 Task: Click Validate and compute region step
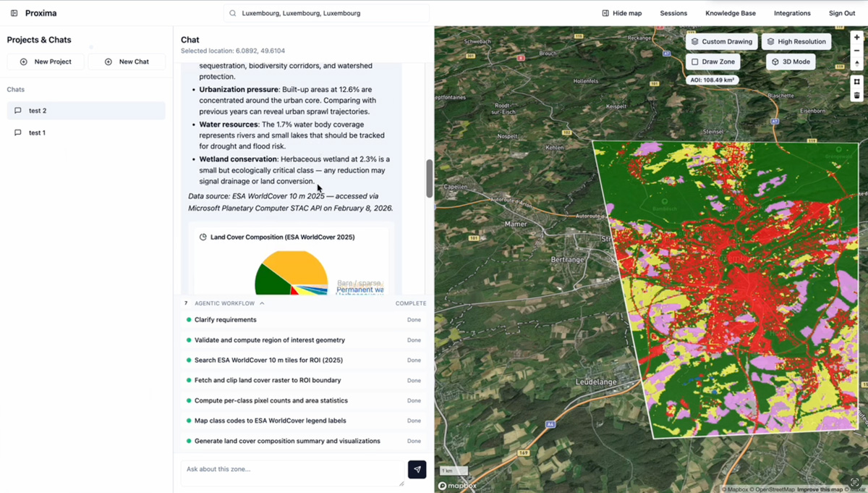[304, 340]
